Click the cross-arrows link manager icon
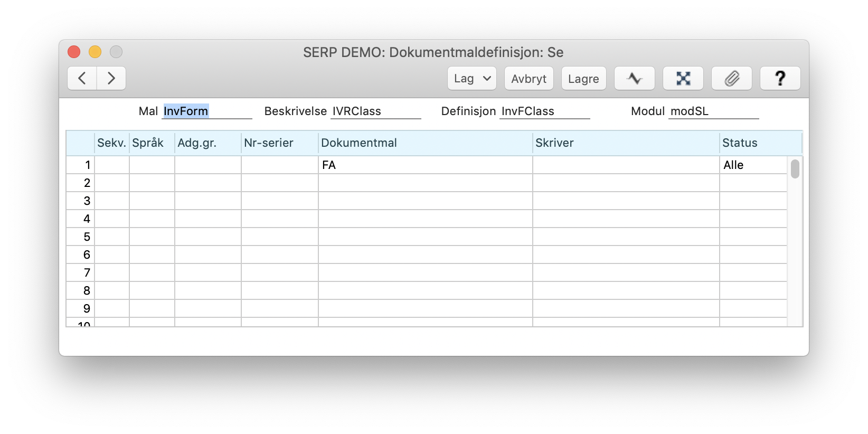Screen dimensions: 868x434 pos(683,78)
